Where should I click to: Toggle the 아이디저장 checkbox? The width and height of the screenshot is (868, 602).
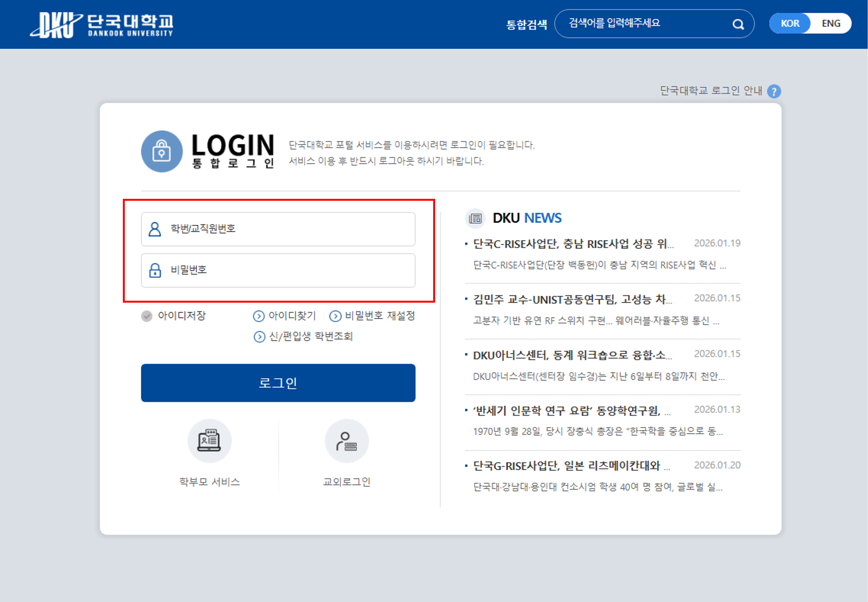tap(147, 316)
